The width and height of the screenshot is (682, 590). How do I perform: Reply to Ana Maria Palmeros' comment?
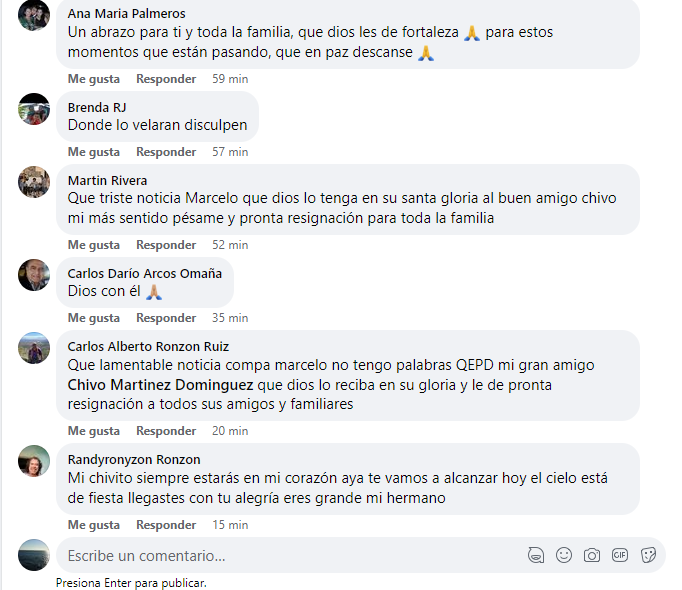pos(166,79)
